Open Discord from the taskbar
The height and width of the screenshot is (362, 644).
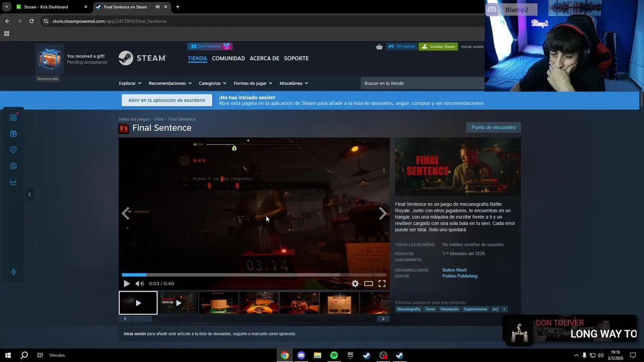[x=301, y=355]
